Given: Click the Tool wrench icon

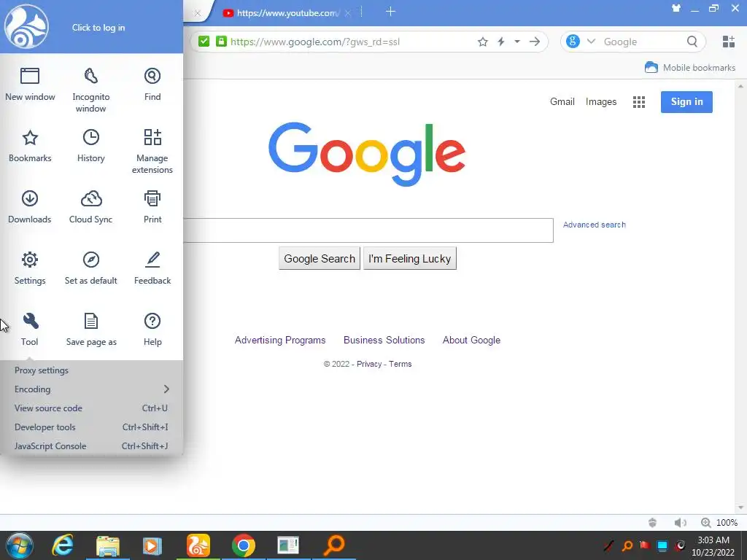Looking at the screenshot, I should 29,329.
